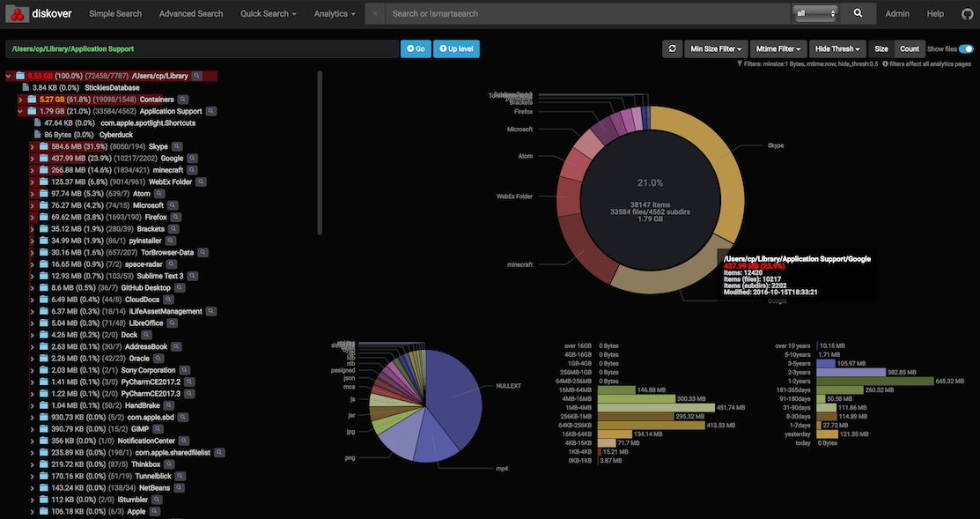Switch the view to Count

coord(910,48)
